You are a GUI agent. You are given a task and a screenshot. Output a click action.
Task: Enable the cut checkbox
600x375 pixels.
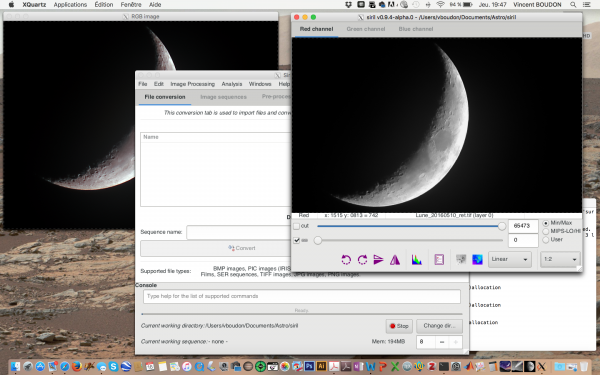click(296, 226)
